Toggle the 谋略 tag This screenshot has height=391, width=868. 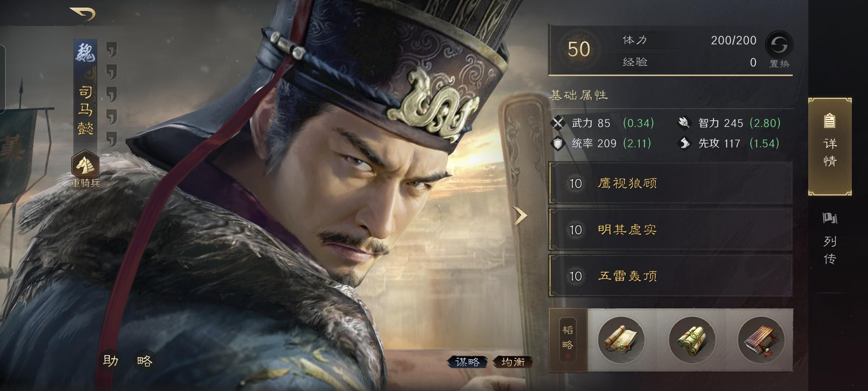467,362
